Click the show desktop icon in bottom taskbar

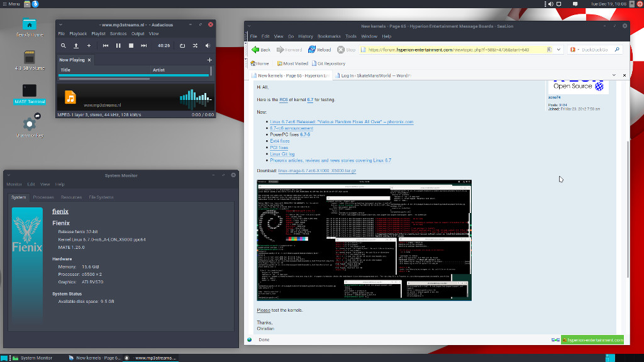tap(4, 358)
